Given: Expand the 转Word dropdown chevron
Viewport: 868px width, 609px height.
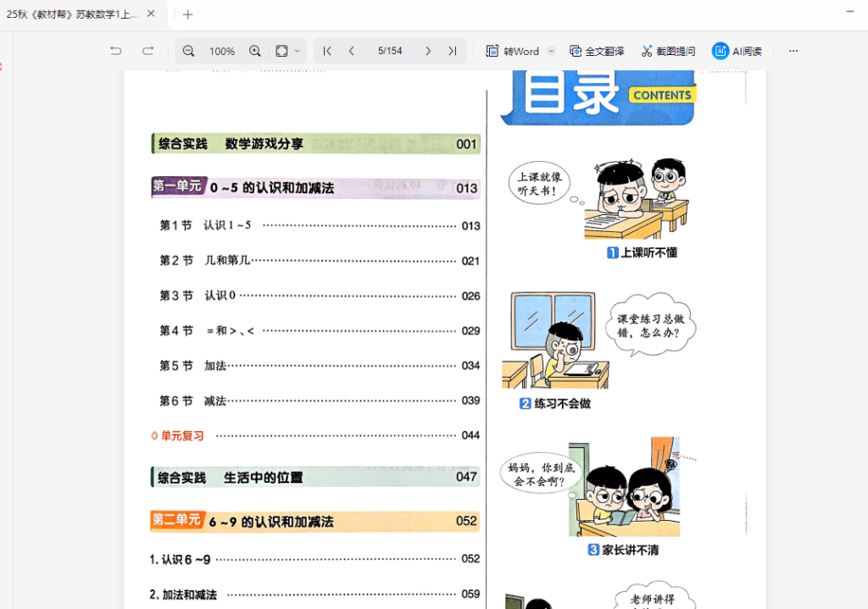Looking at the screenshot, I should [551, 51].
